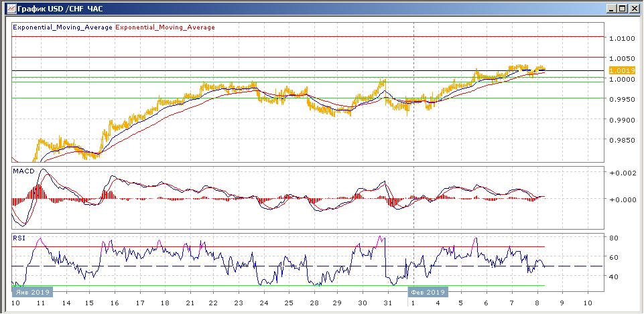Click date label 29 on time axis

(x=337, y=303)
